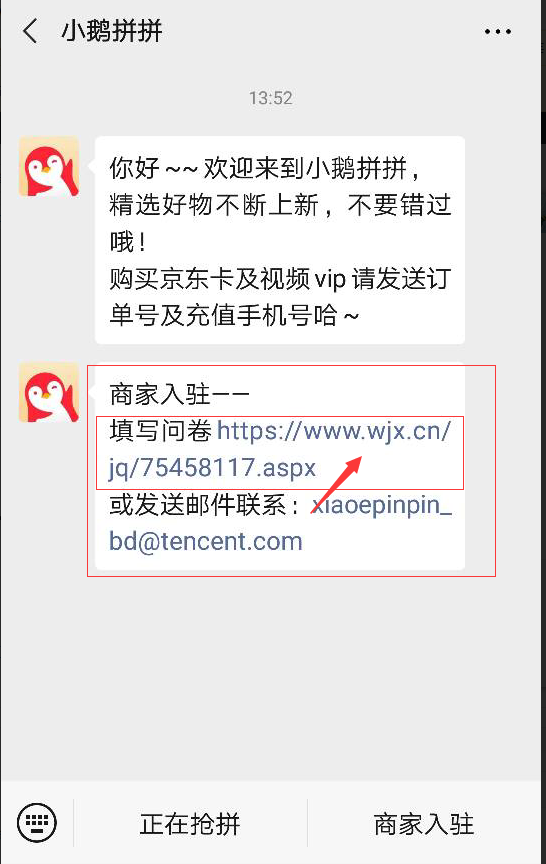
Task: Click the 单号及充值手机号哈 line
Action: click(x=234, y=316)
